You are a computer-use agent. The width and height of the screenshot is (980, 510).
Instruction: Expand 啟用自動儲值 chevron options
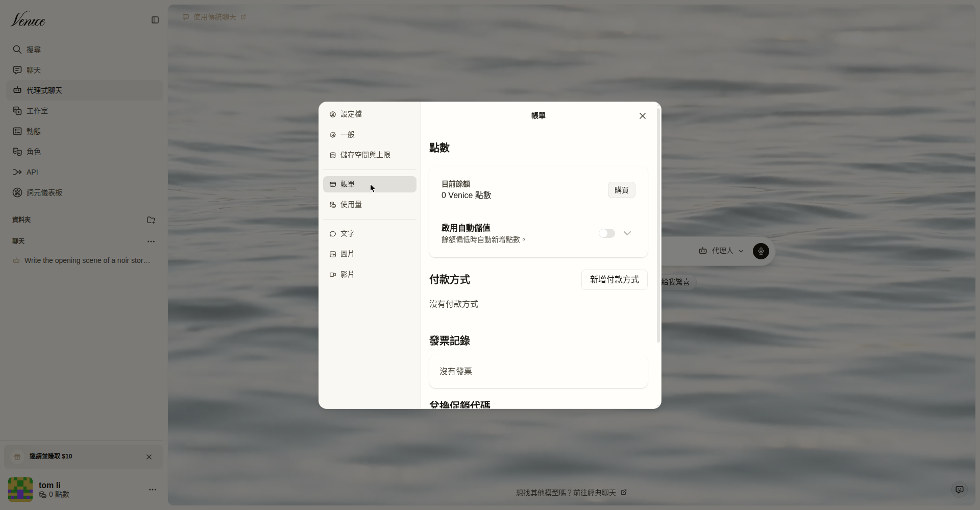point(627,233)
